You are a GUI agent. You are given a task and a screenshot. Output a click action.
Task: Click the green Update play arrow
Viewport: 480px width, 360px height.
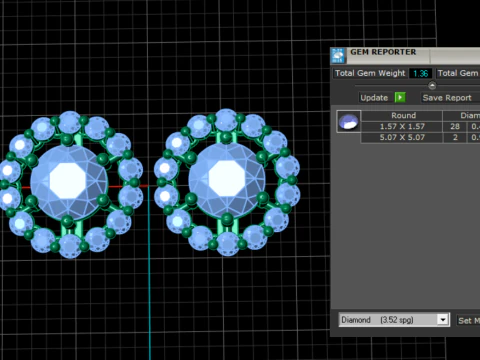(x=400, y=97)
